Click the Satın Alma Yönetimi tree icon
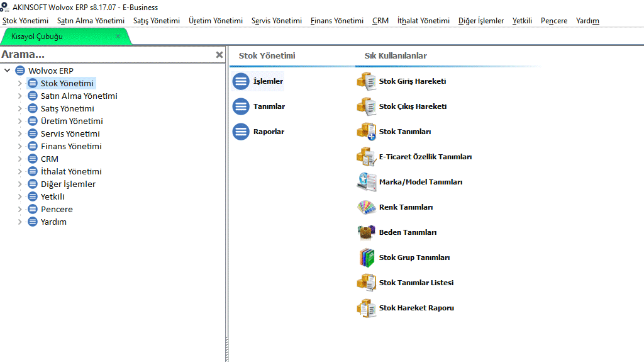 [x=33, y=96]
